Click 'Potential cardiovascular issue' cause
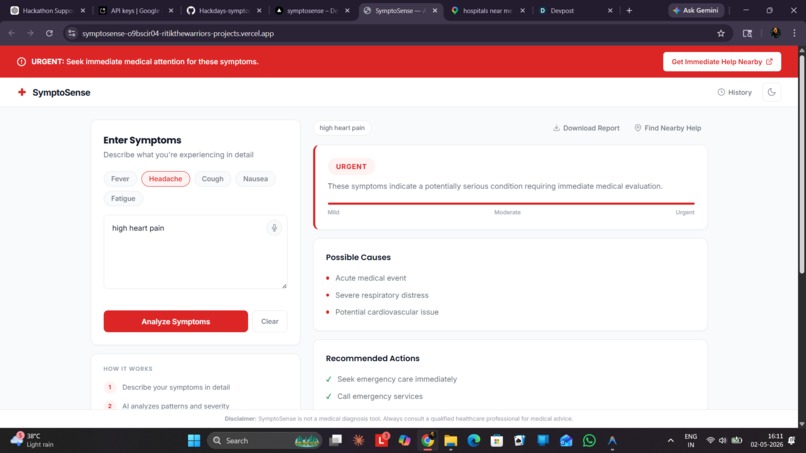This screenshot has height=453, width=806. 387,312
